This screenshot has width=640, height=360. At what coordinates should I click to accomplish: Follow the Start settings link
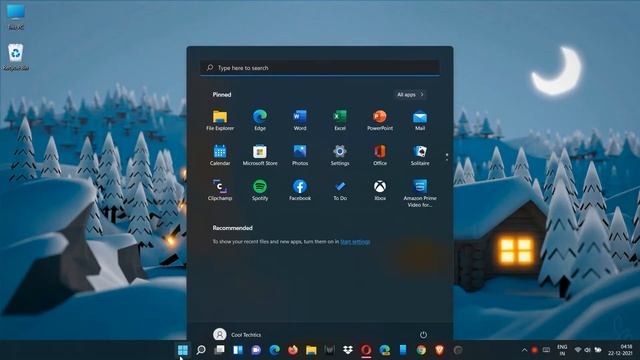355,242
